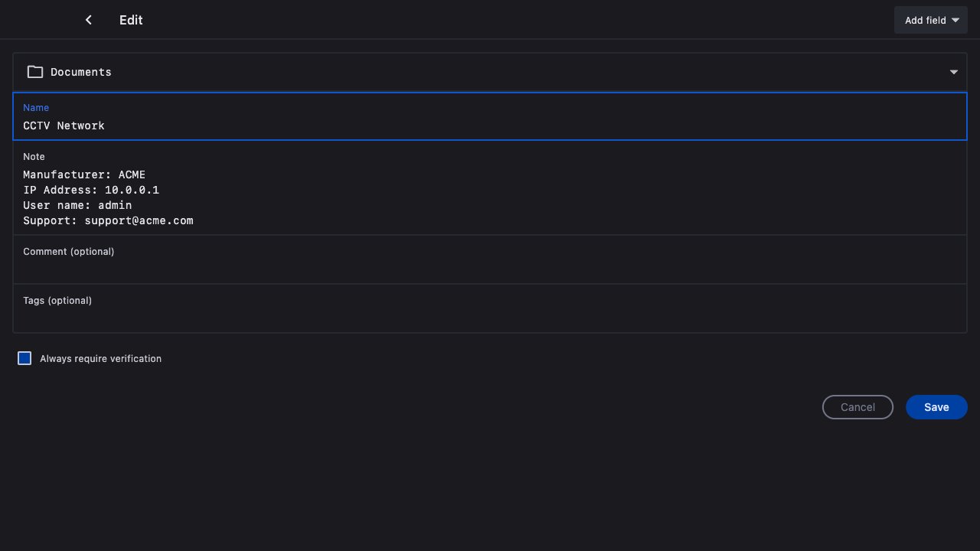Click the blue "Name" field label
Viewport: 980px width, 551px height.
coord(36,108)
